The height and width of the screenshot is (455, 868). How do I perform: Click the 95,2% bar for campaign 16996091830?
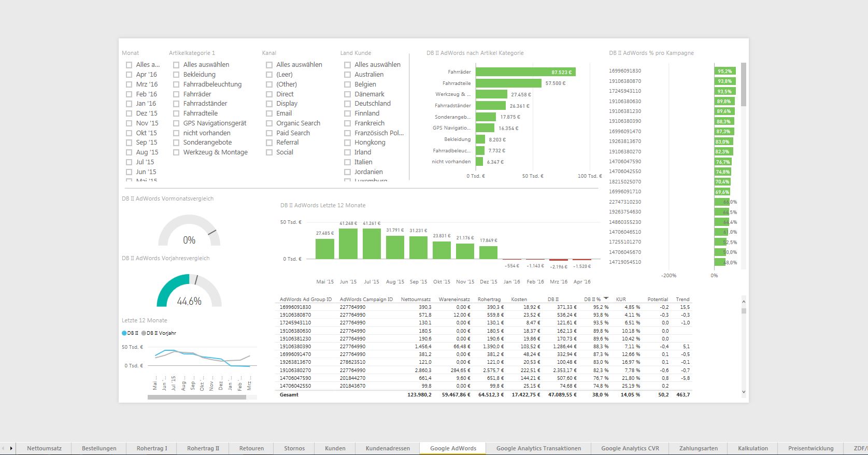coord(725,71)
